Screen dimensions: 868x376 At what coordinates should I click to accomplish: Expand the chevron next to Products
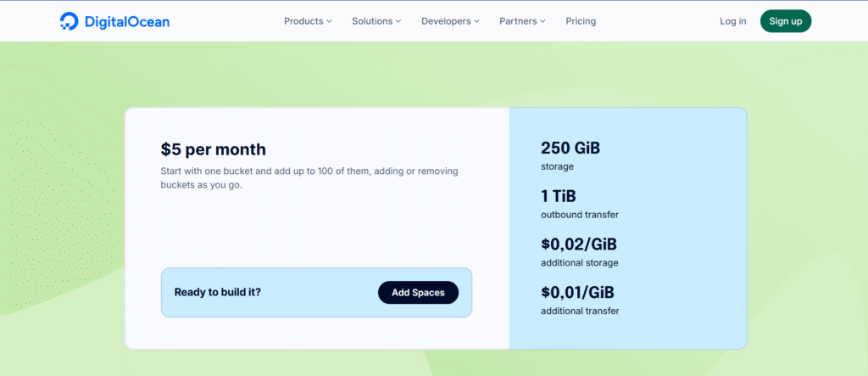coord(329,21)
